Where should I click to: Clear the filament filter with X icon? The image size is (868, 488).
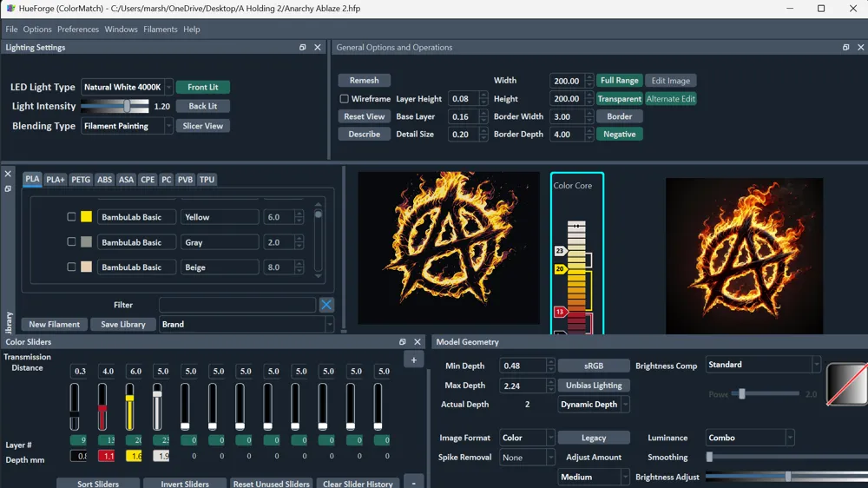click(326, 305)
